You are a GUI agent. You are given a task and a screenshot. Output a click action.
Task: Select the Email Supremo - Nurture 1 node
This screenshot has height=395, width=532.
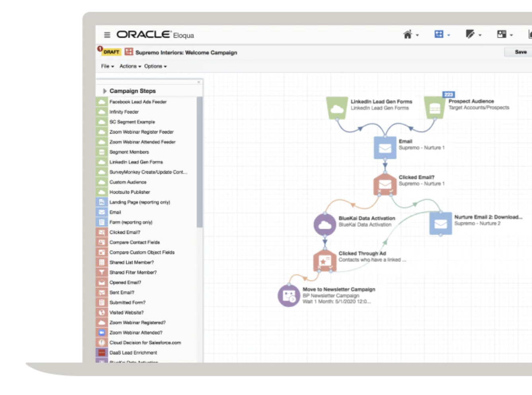385,148
